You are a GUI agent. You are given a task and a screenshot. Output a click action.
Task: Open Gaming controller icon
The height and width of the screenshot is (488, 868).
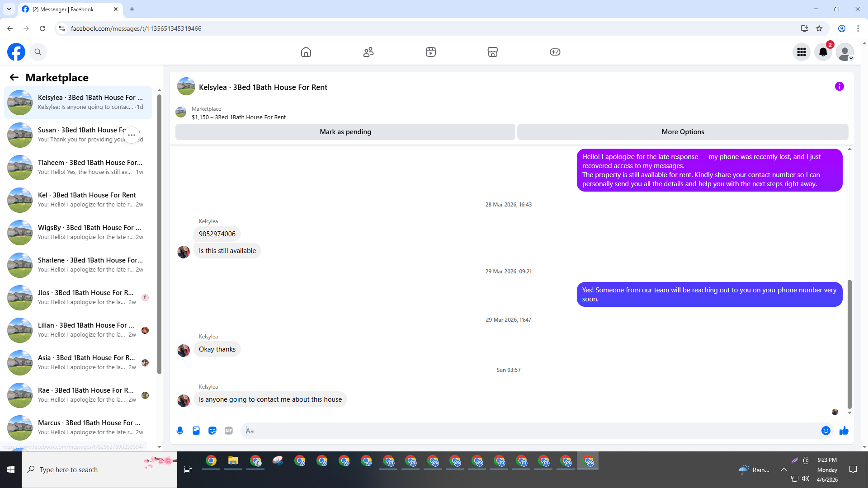click(x=555, y=52)
